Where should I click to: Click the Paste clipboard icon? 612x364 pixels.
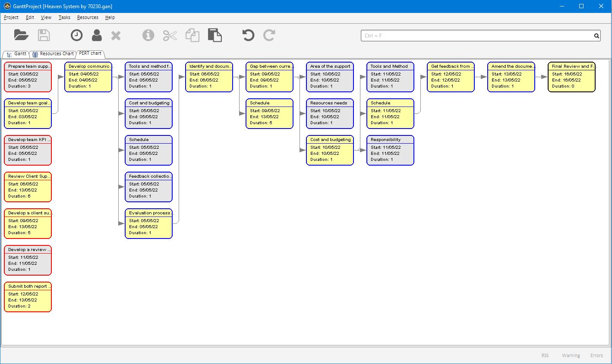(215, 35)
